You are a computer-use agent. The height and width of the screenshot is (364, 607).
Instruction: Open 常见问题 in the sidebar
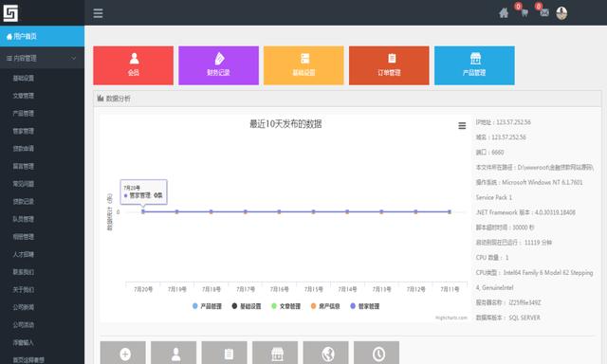point(24,184)
